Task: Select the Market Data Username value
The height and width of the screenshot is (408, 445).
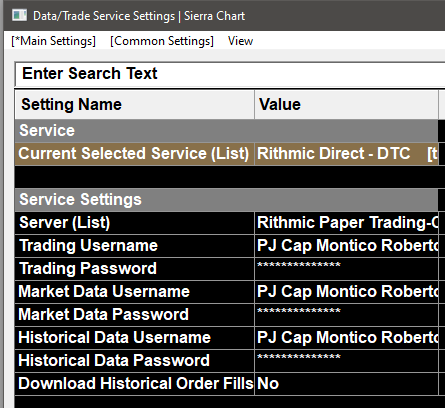Action: [346, 292]
